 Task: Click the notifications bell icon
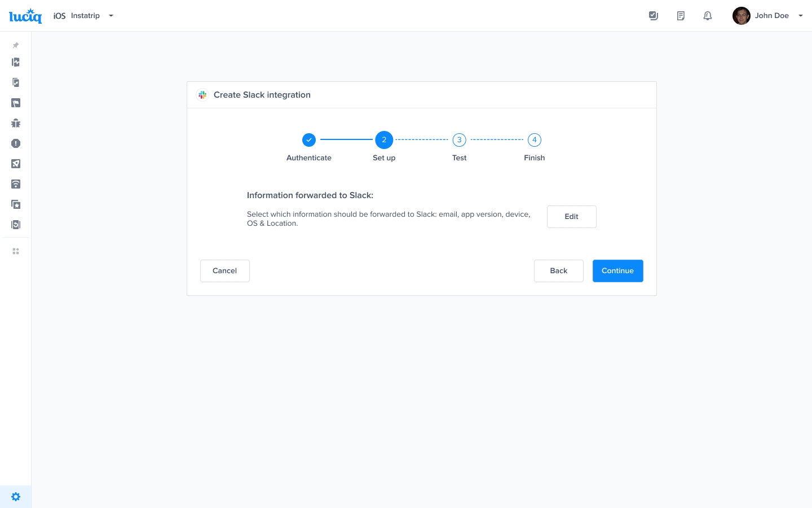(708, 16)
